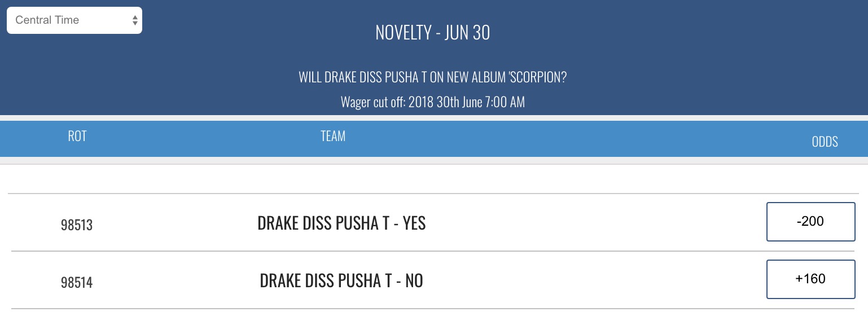Image resolution: width=868 pixels, height=316 pixels.
Task: Click the Drake Diss Pusha T - No row
Action: [433, 280]
